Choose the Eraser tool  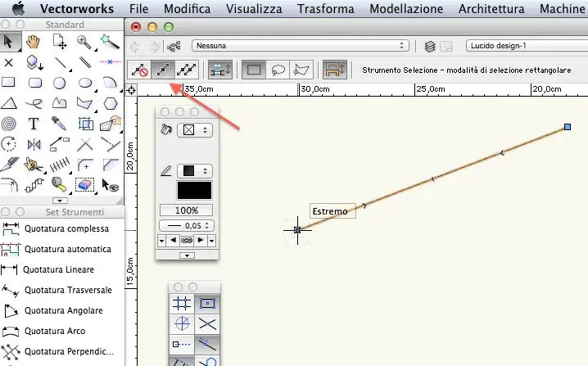pyautogui.click(x=84, y=185)
